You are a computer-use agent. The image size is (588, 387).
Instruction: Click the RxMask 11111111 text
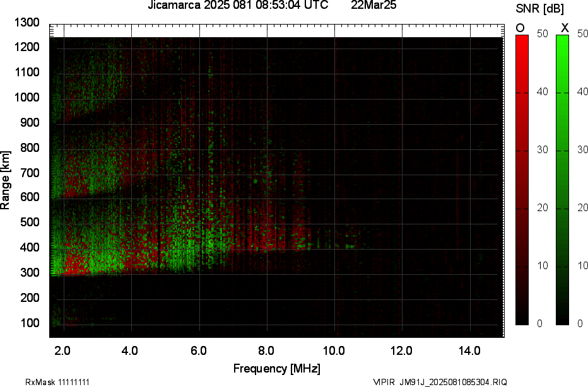(49, 382)
